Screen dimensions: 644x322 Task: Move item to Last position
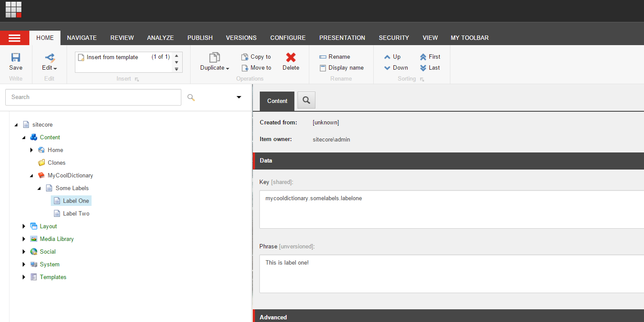pos(423,68)
